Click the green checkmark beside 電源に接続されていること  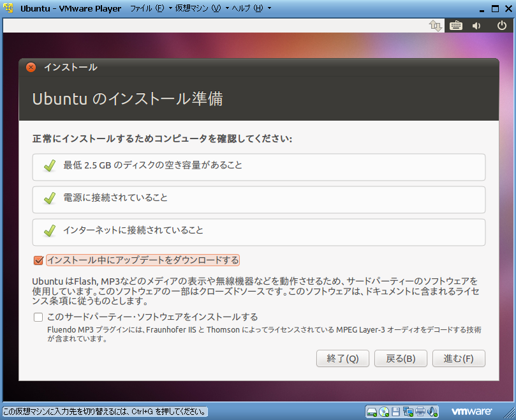(x=50, y=198)
